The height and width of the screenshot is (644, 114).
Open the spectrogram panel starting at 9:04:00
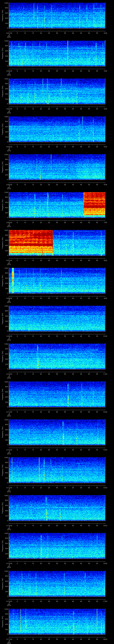point(57,129)
